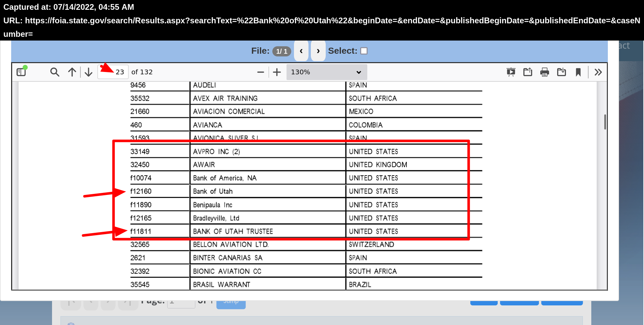This screenshot has width=644, height=325.
Task: Check the Select checkbox
Action: click(364, 51)
